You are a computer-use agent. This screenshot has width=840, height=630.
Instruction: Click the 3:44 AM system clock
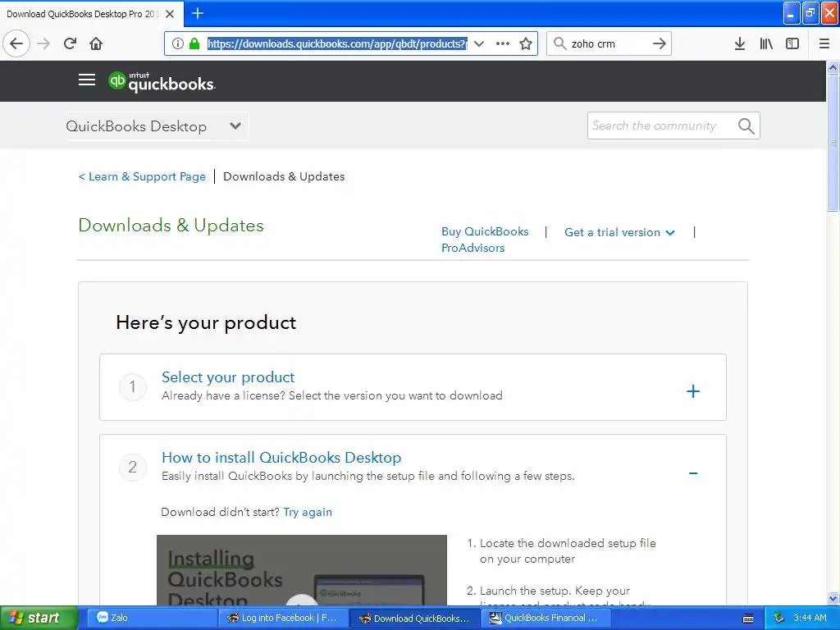(810, 618)
